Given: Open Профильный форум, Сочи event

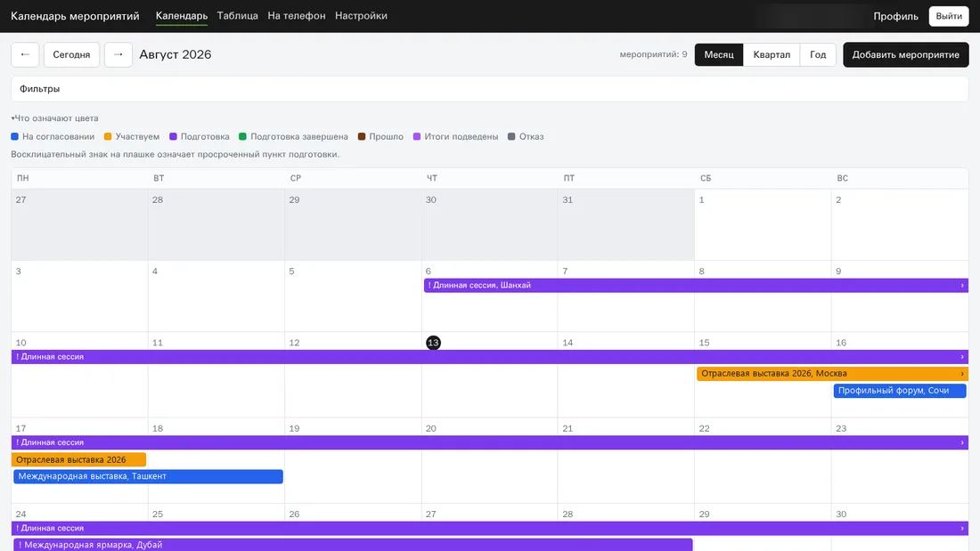Looking at the screenshot, I should (900, 391).
